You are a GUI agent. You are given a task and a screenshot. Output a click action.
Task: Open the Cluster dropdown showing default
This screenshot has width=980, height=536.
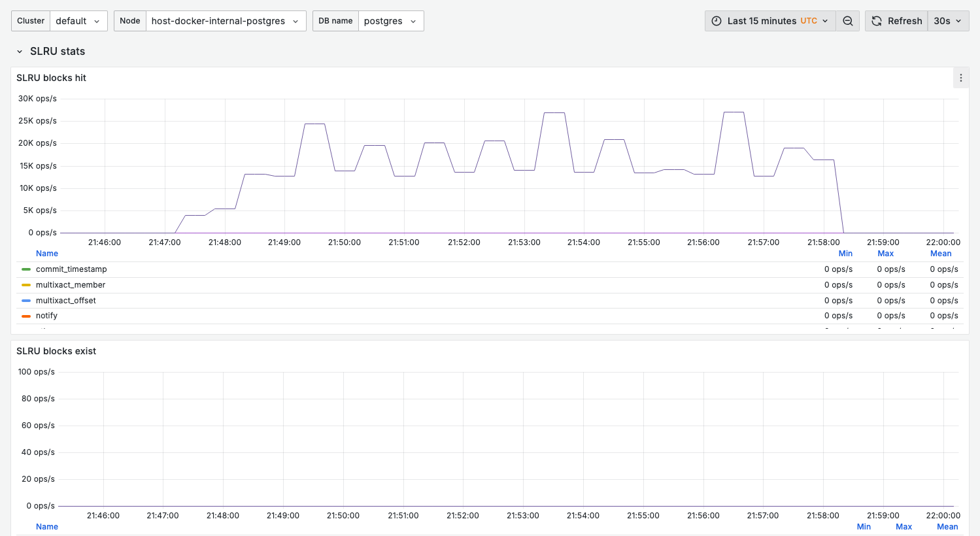click(78, 20)
